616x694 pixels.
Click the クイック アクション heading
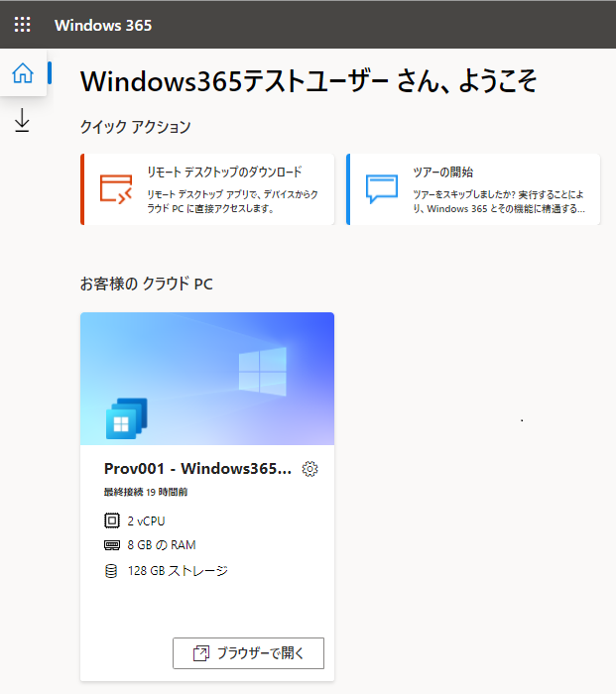[136, 127]
